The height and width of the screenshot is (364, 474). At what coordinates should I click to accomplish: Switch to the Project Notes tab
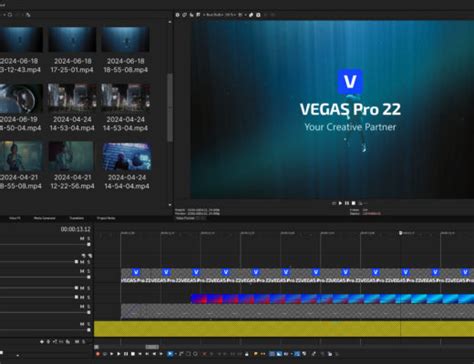[106, 218]
